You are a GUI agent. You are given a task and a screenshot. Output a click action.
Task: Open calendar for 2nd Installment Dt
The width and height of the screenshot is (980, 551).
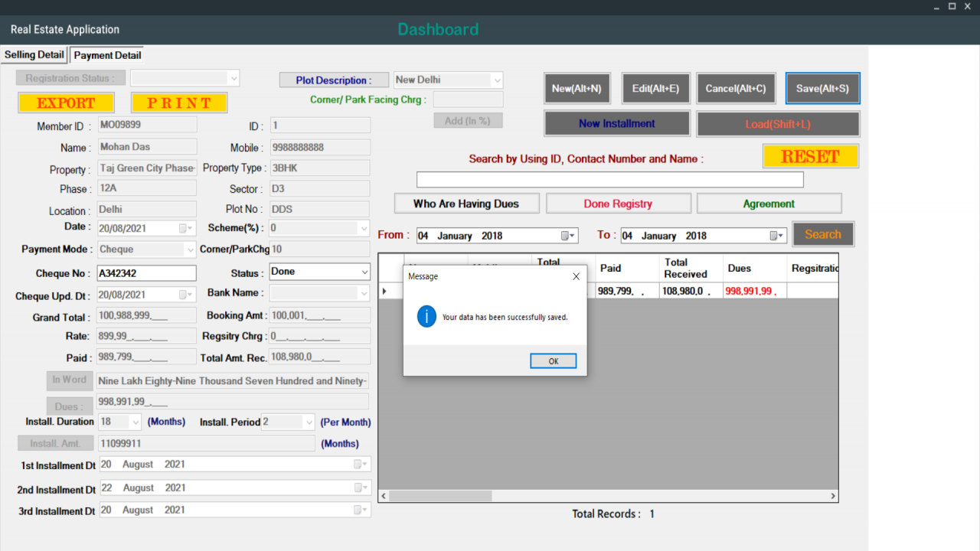point(360,488)
